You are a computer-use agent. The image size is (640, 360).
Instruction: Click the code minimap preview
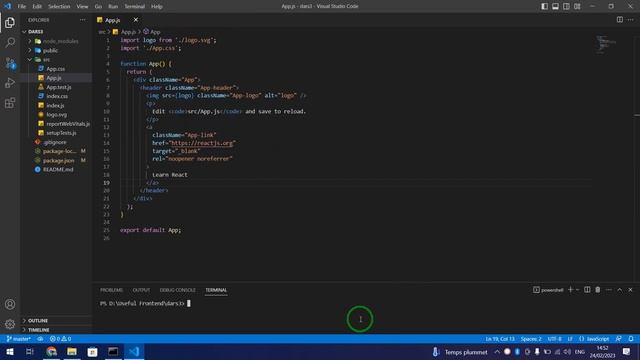tap(605, 44)
